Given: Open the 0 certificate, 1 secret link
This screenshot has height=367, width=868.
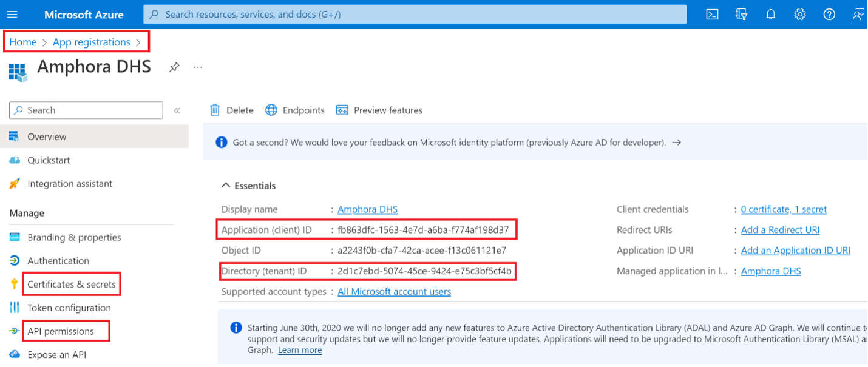Looking at the screenshot, I should click(x=784, y=209).
